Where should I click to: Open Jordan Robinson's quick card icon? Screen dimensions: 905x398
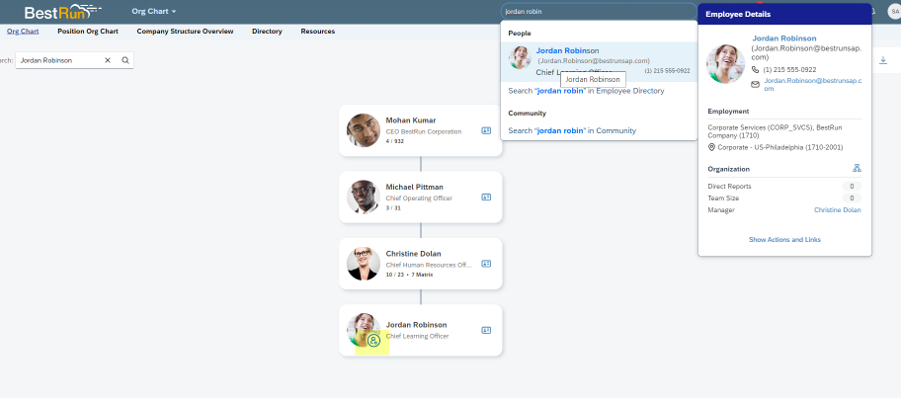(486, 331)
